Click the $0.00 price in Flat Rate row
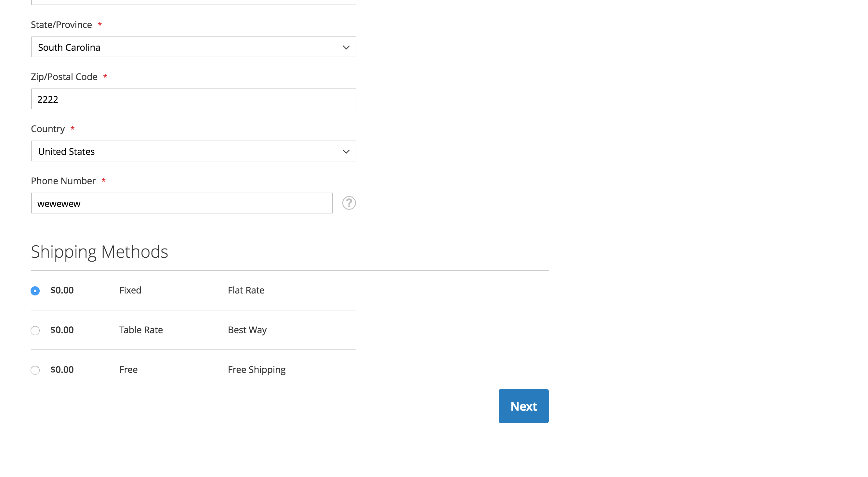The width and height of the screenshot is (868, 477). click(x=62, y=290)
